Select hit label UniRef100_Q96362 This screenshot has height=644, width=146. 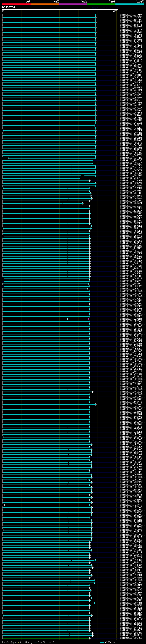coord(131,58)
